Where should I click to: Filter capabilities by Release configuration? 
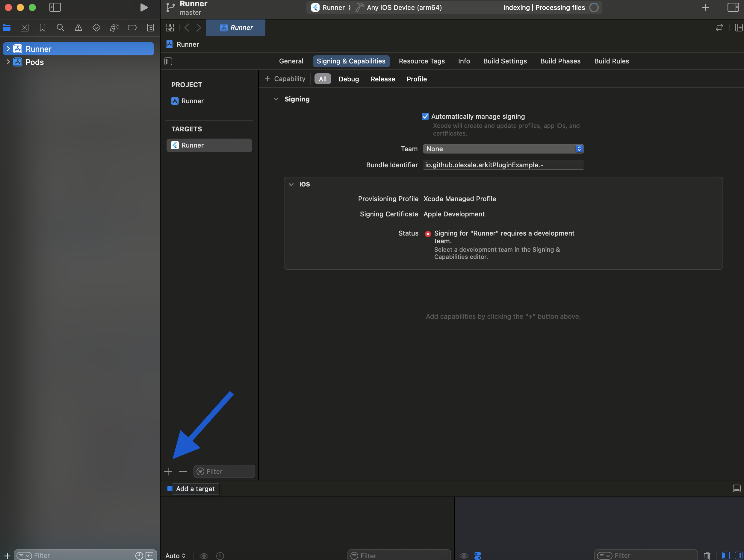click(383, 79)
